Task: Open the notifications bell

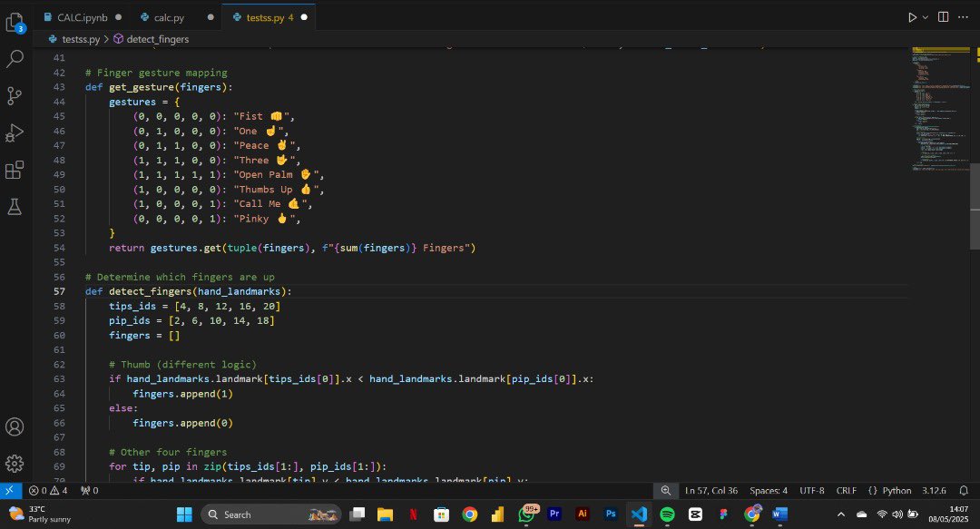Action: pos(964,490)
